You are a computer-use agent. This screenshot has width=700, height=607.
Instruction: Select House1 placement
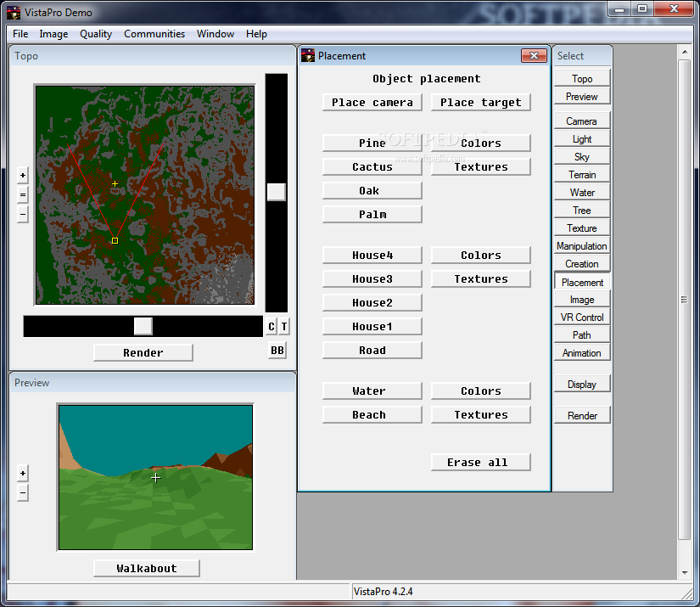[x=372, y=327]
